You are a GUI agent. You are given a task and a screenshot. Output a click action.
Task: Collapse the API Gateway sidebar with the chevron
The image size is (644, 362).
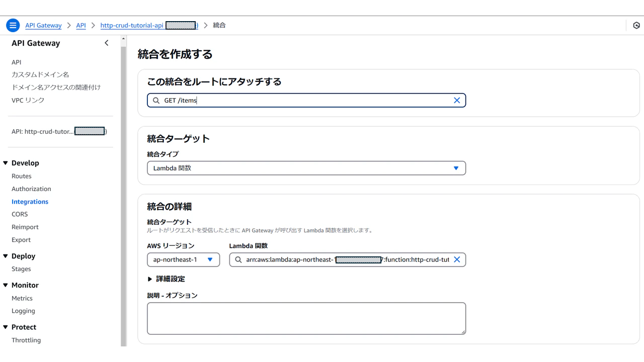point(106,43)
